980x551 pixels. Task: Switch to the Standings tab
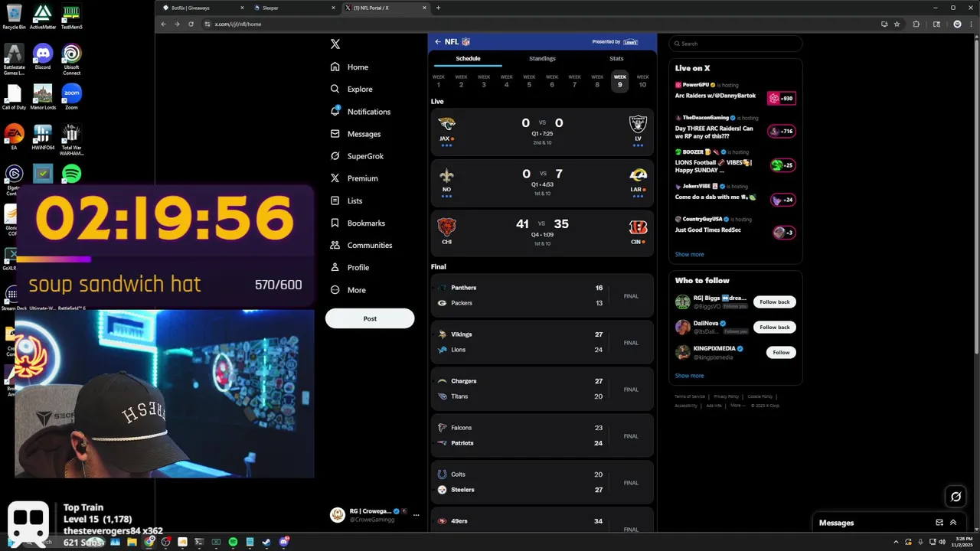click(x=542, y=59)
